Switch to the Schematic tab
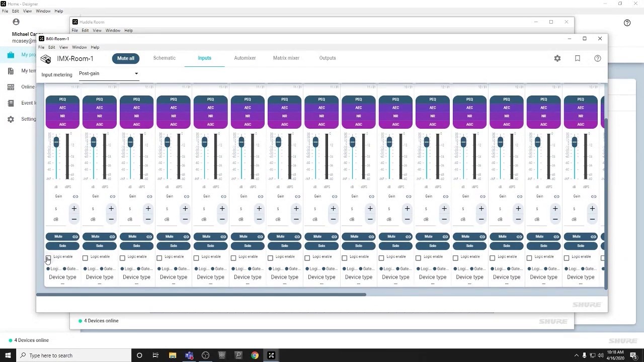The height and width of the screenshot is (362, 644). click(165, 58)
